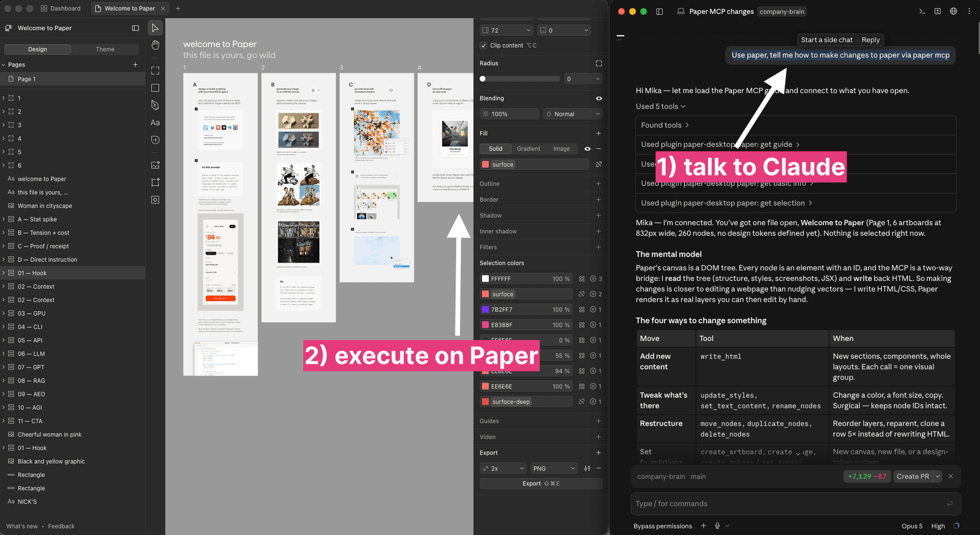Toggle the sidebar icon beside Welcome to Paper
Image resolution: width=980 pixels, height=535 pixels.
tap(135, 28)
